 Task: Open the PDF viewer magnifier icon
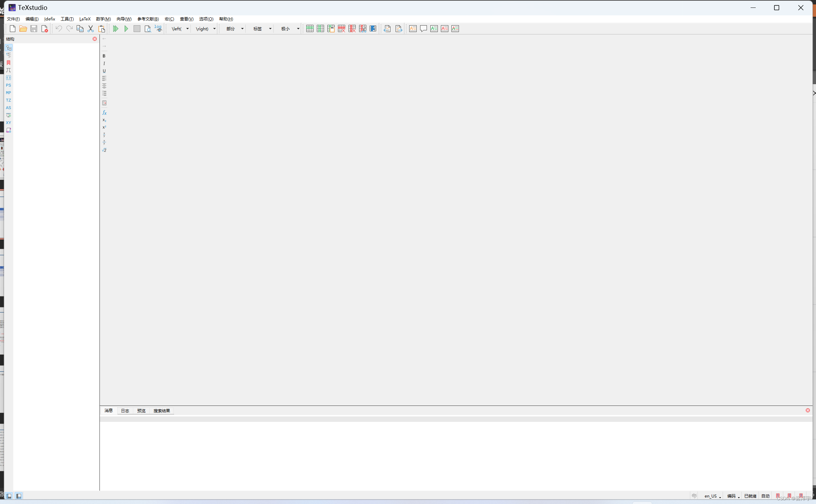(x=148, y=29)
